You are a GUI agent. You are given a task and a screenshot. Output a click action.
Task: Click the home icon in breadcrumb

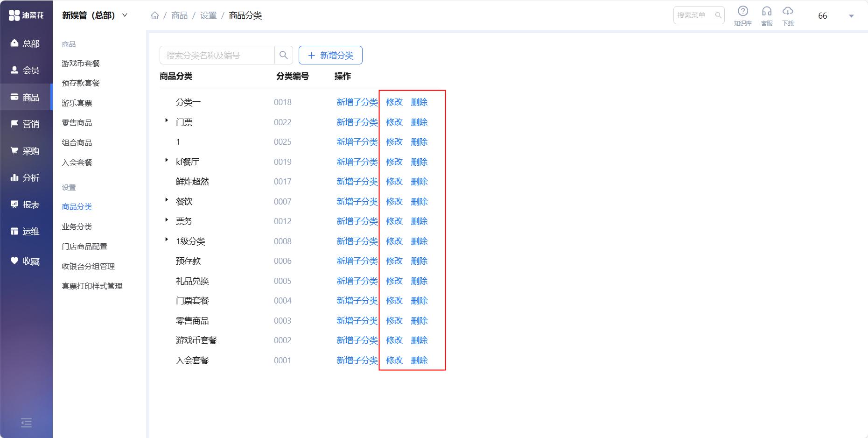click(x=155, y=15)
